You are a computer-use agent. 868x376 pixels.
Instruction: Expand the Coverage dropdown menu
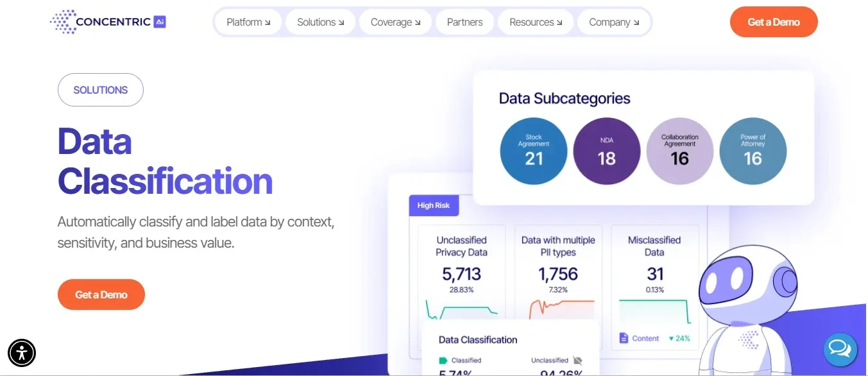click(x=395, y=22)
